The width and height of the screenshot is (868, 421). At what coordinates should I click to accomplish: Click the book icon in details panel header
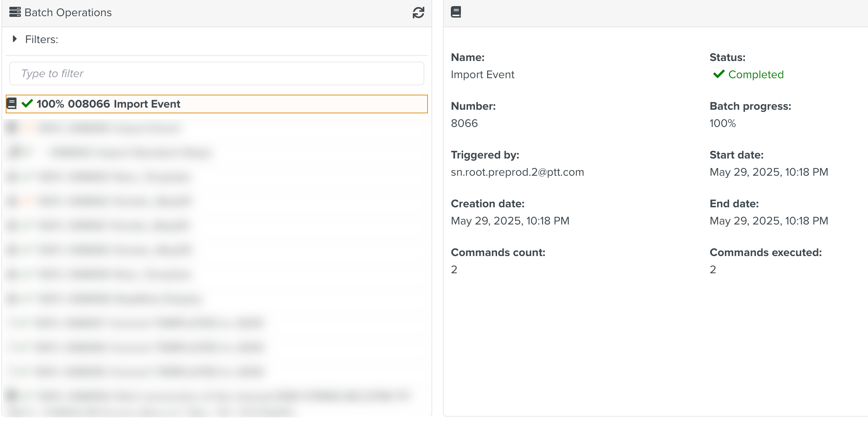(456, 12)
